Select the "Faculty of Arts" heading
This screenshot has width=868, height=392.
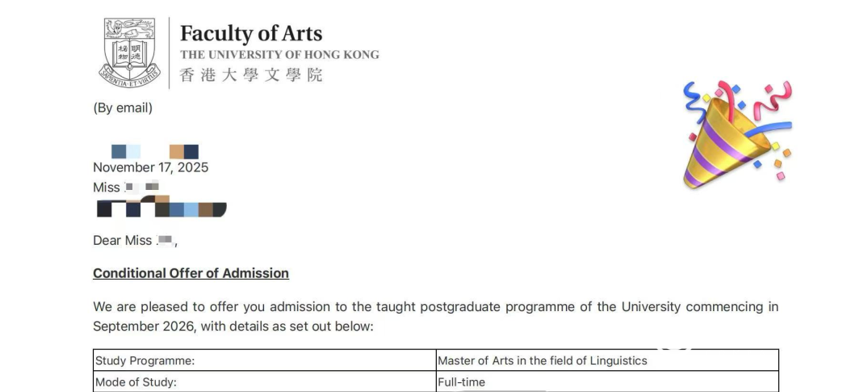pyautogui.click(x=250, y=34)
